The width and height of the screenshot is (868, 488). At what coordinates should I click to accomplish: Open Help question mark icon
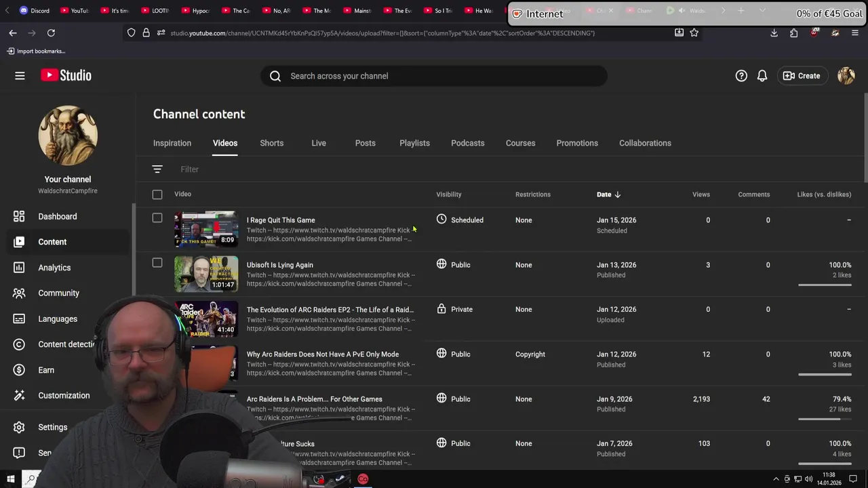click(741, 76)
